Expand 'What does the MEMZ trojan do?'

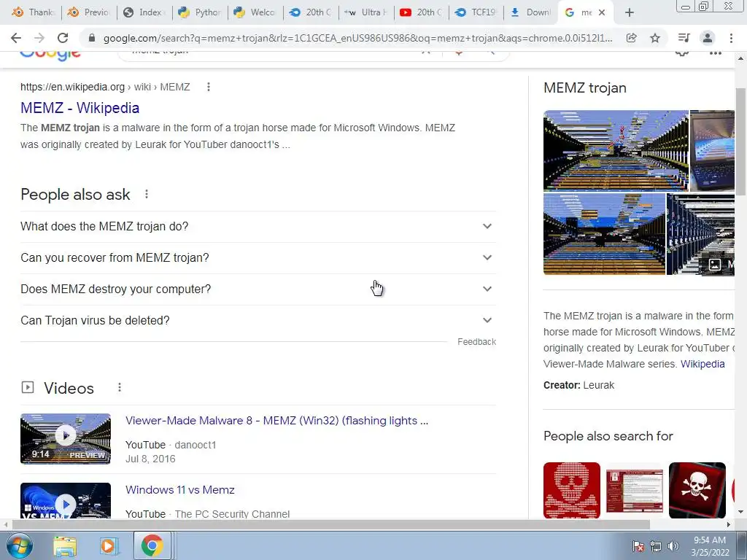click(258, 226)
